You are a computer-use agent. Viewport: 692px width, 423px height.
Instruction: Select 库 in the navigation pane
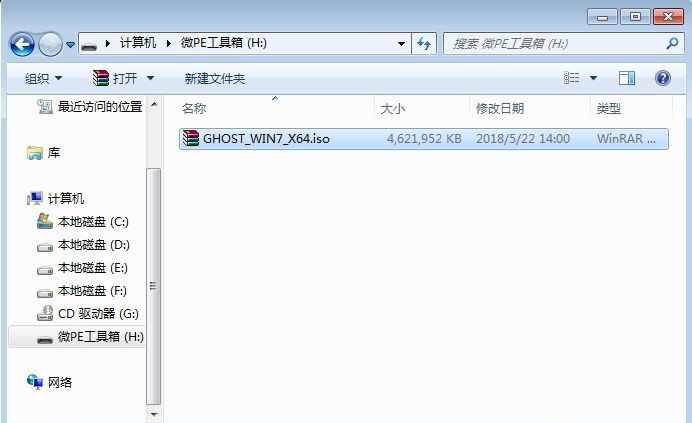(x=54, y=153)
